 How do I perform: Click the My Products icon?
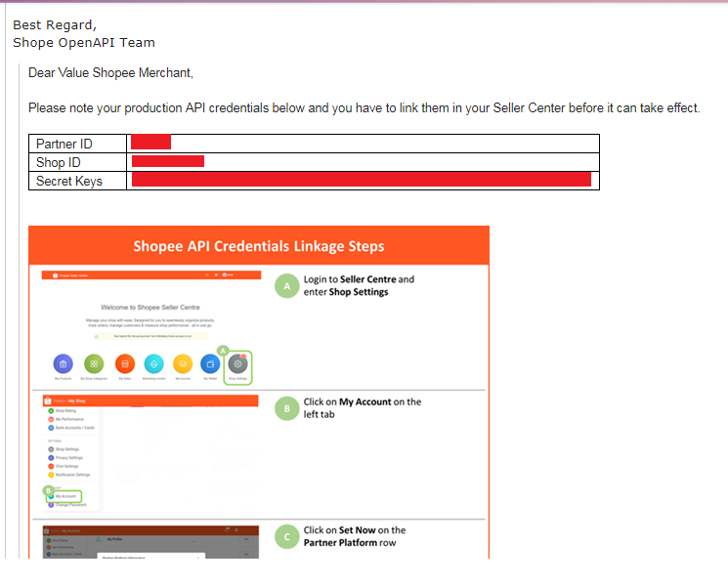pyautogui.click(x=64, y=363)
